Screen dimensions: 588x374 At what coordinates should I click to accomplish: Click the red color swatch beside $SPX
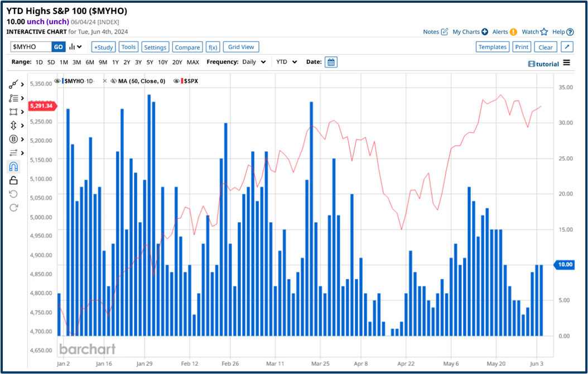click(x=182, y=81)
